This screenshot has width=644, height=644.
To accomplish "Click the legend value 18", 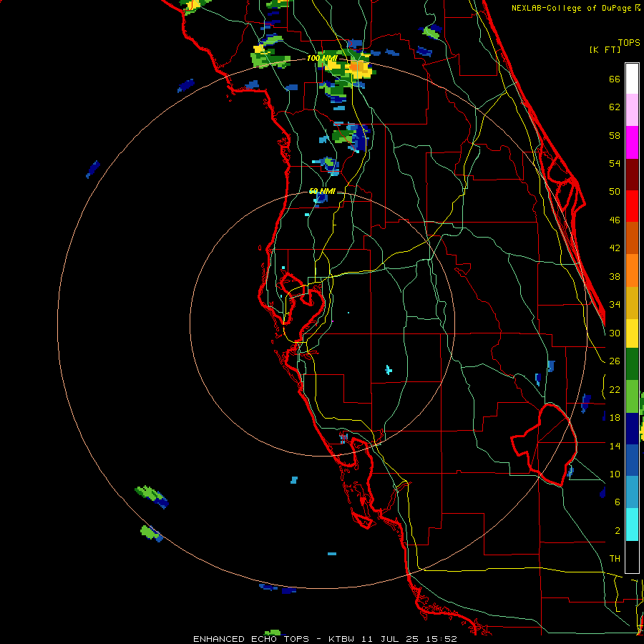I will [615, 417].
